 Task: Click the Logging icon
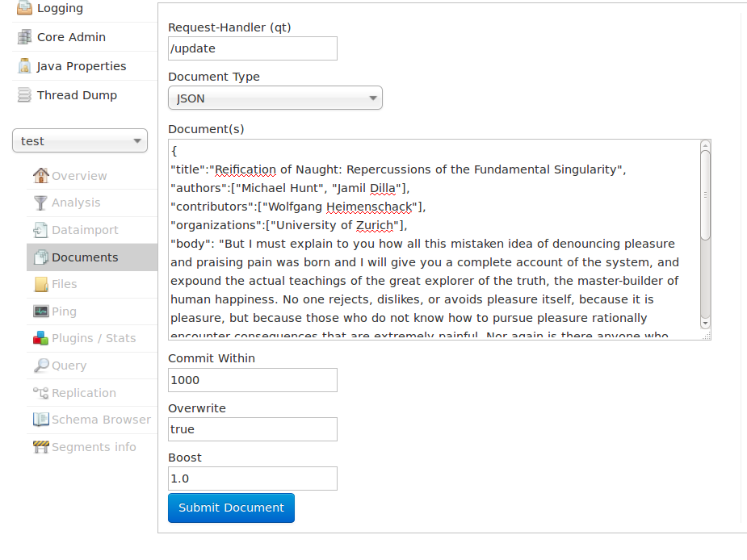click(x=24, y=7)
